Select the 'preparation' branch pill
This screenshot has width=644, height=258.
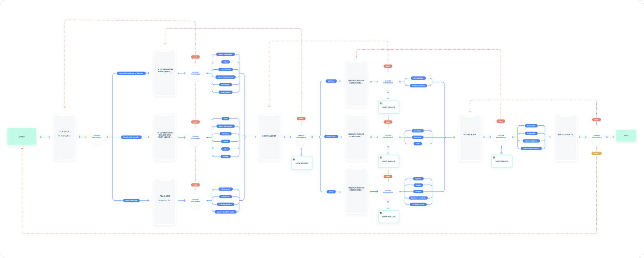pyautogui.click(x=331, y=137)
